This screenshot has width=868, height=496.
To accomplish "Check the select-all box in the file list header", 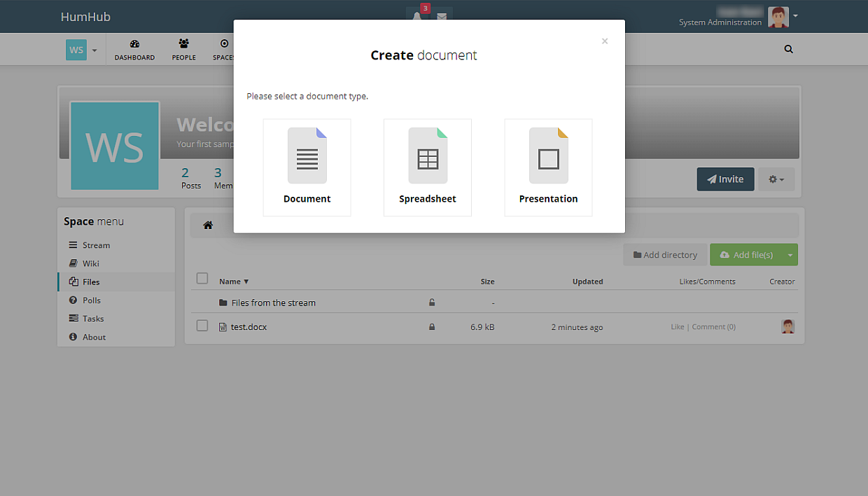I will 202,278.
